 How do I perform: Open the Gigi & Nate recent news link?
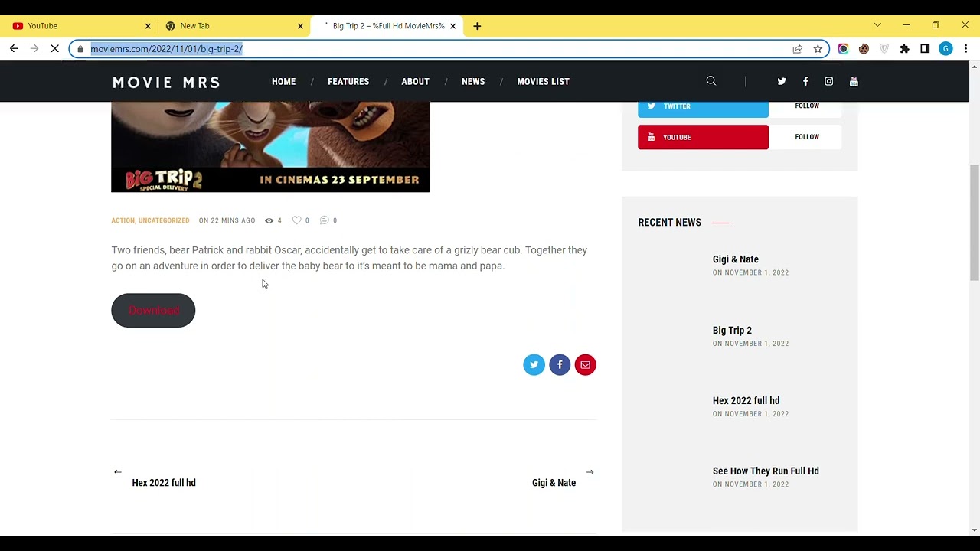(736, 259)
